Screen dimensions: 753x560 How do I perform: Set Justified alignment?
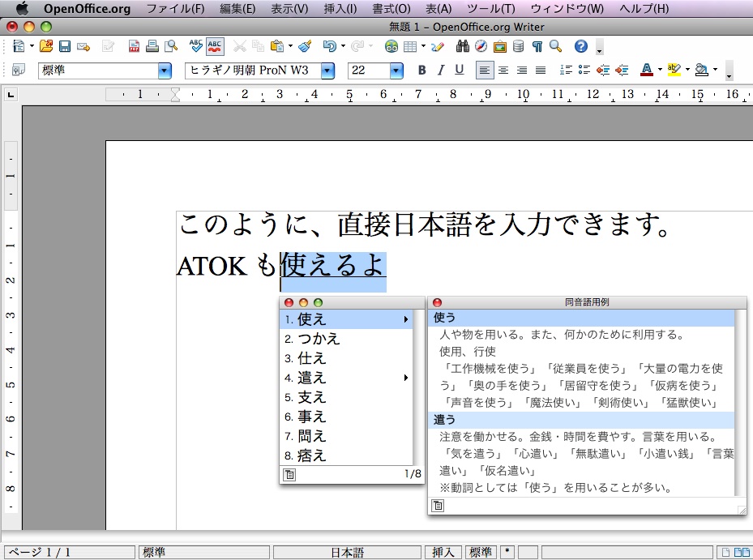click(541, 71)
